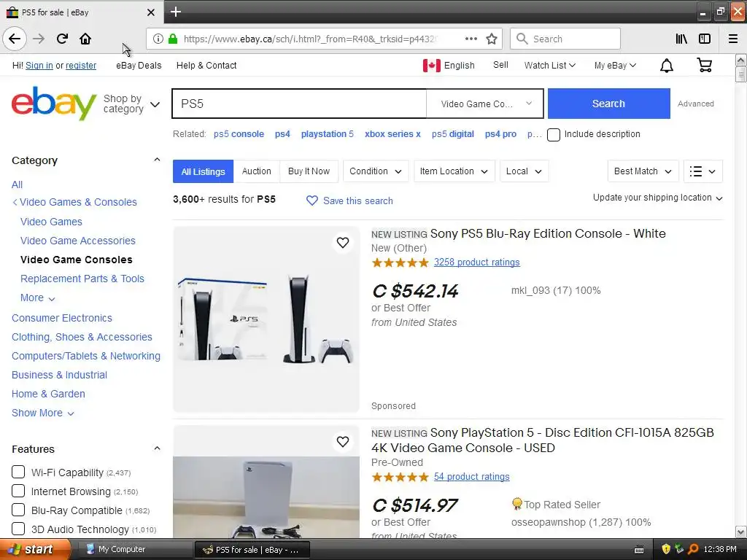Enable Internet Browsing filter

click(x=18, y=491)
